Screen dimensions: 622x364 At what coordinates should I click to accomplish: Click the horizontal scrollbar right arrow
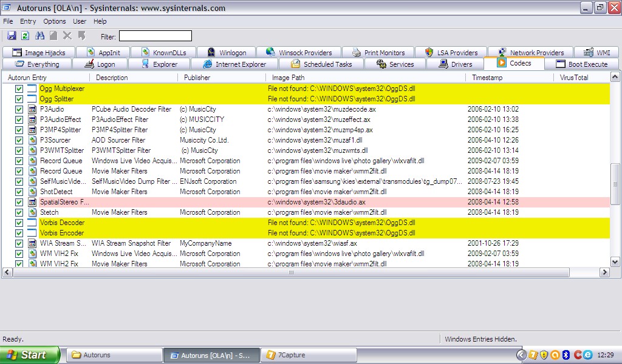pos(604,272)
